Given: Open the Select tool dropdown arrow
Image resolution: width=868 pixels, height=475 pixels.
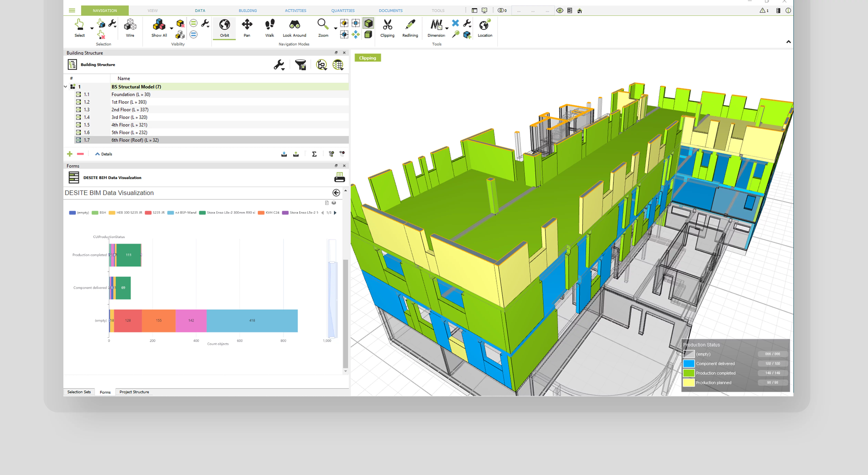Looking at the screenshot, I should (x=92, y=29).
